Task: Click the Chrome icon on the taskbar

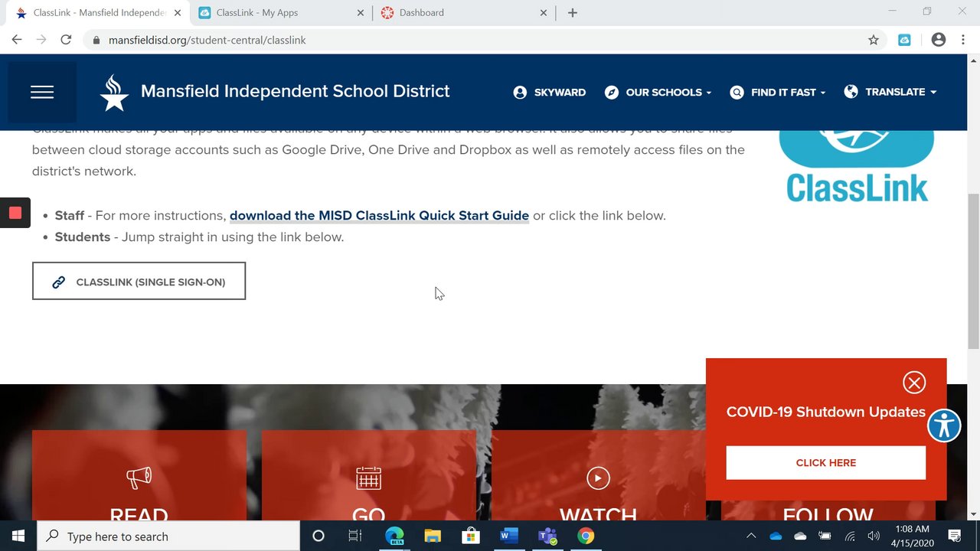Action: [x=586, y=536]
